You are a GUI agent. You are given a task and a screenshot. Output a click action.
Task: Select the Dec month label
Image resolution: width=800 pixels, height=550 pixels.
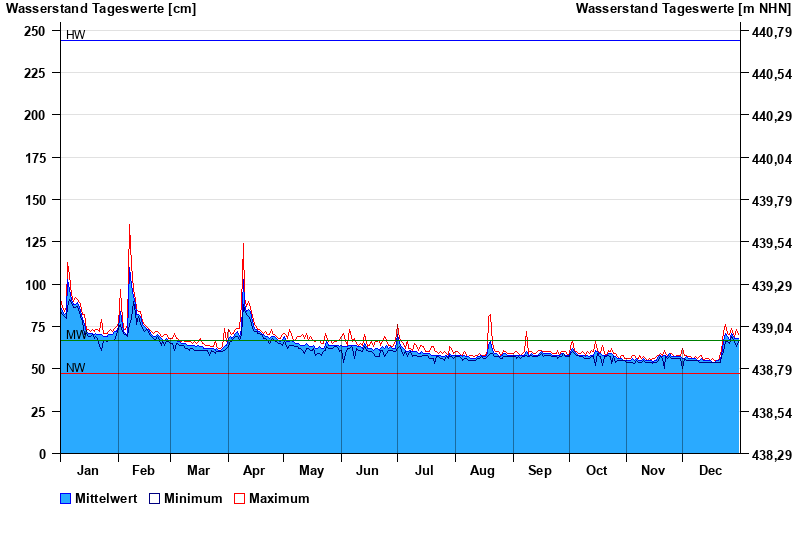pyautogui.click(x=710, y=470)
